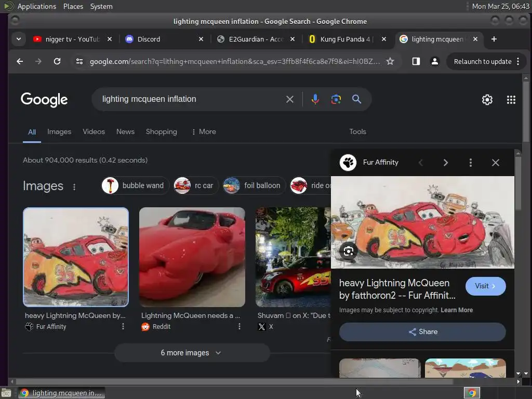
Task: Select the foil balloon chip
Action: point(254,185)
